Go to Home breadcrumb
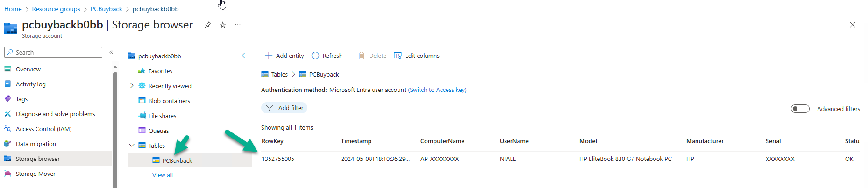 [x=13, y=9]
